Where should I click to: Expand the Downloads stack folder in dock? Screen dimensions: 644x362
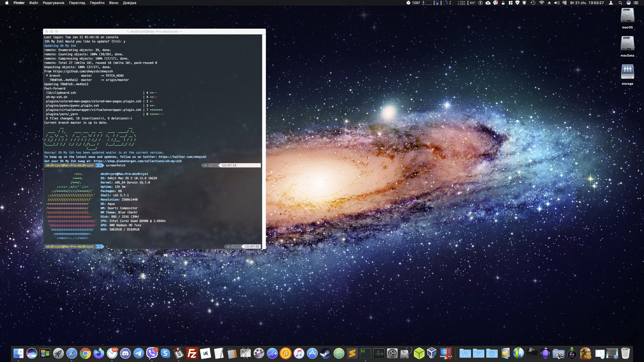pos(492,353)
